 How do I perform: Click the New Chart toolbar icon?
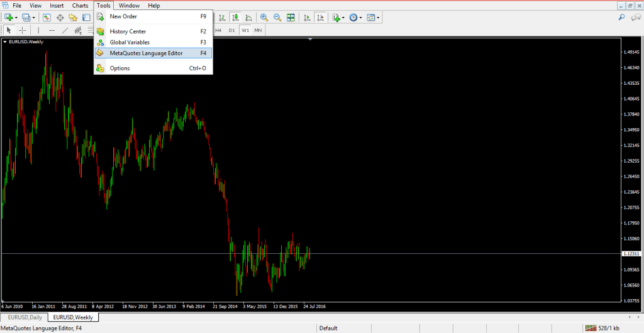point(8,17)
